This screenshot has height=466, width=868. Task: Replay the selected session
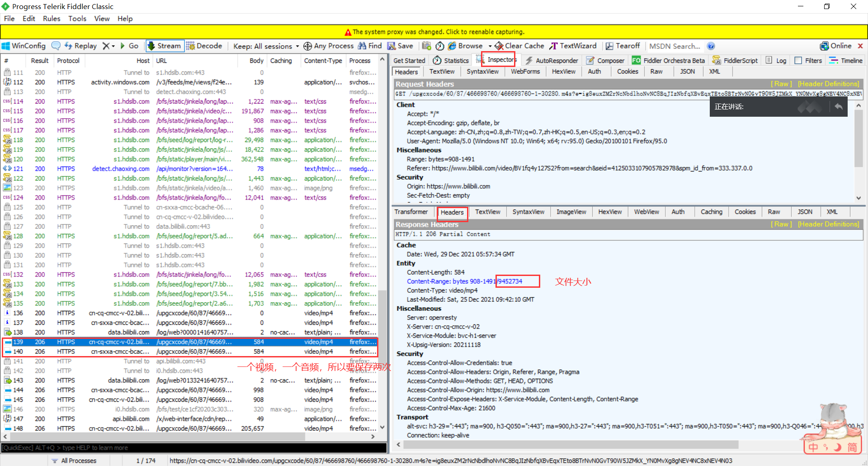point(80,46)
